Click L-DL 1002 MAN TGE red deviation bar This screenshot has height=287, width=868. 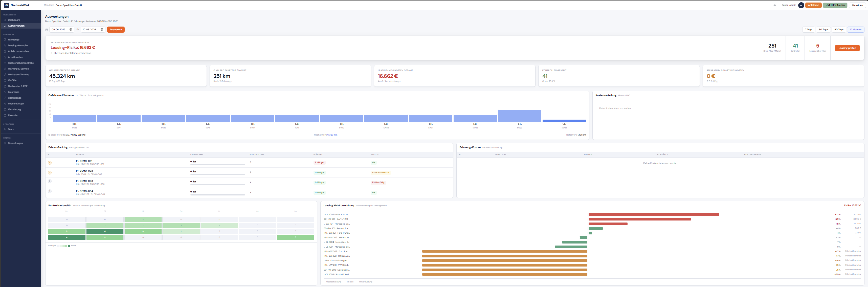654,215
